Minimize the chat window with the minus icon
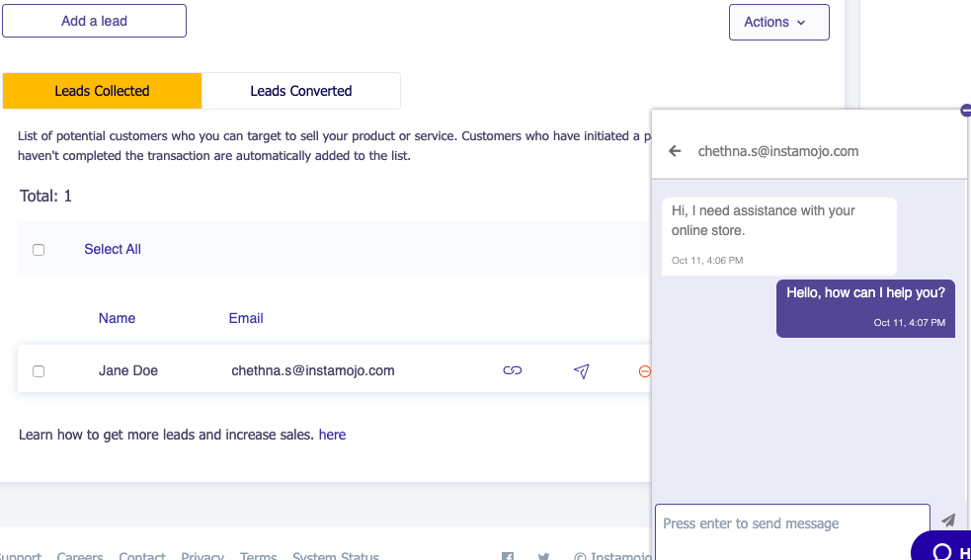The height and width of the screenshot is (560, 971). tap(966, 111)
